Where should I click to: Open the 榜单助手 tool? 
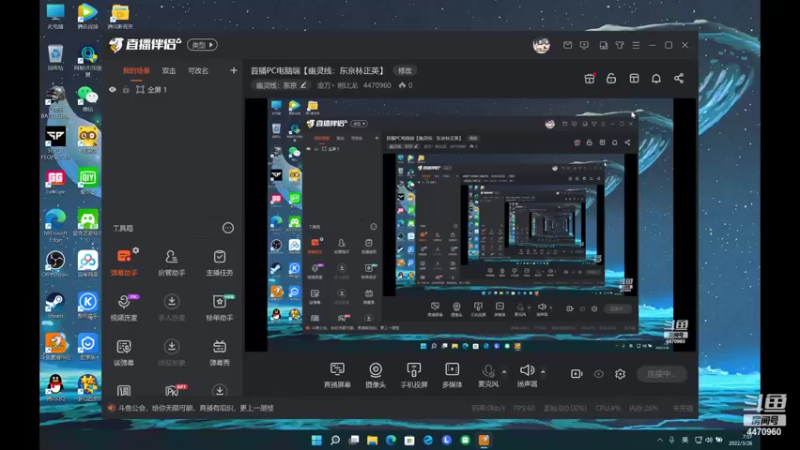point(219,307)
